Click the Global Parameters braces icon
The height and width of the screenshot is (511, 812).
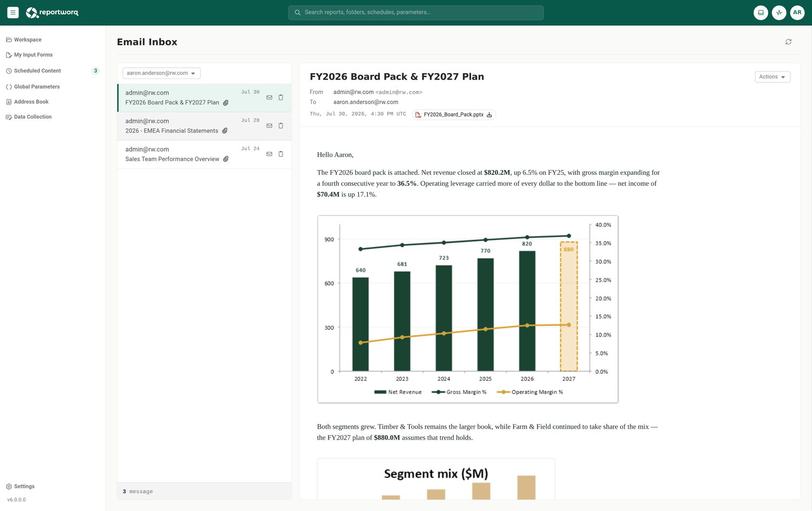[x=9, y=87]
